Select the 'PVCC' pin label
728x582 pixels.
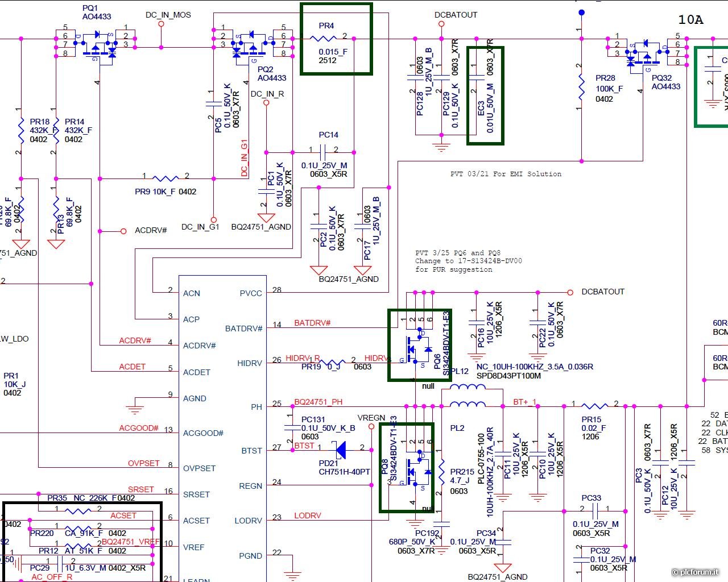coord(251,293)
